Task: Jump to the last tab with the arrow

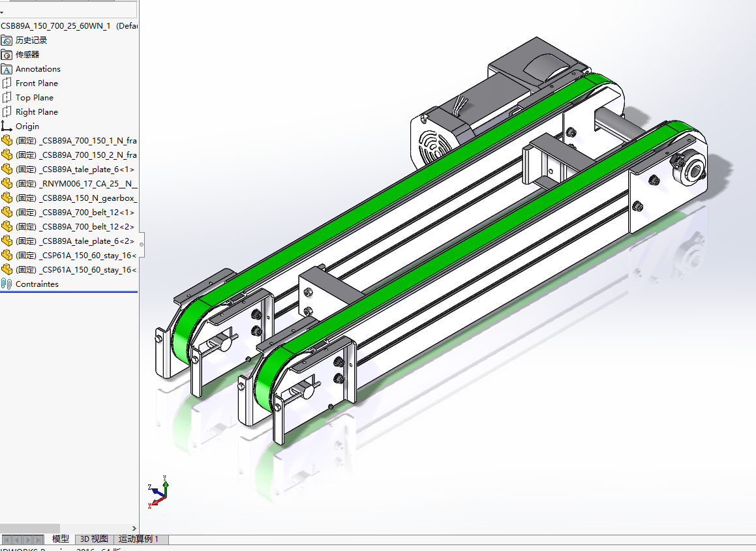Action: pyautogui.click(x=38, y=540)
